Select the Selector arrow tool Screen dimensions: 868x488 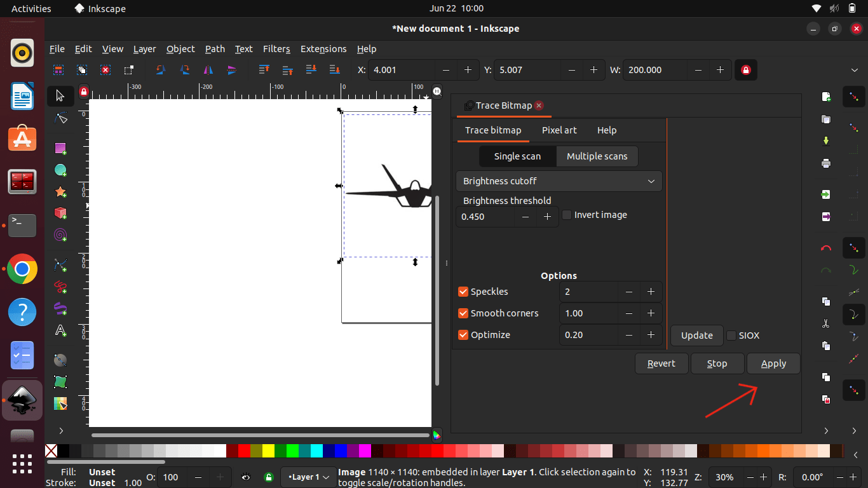tap(60, 96)
